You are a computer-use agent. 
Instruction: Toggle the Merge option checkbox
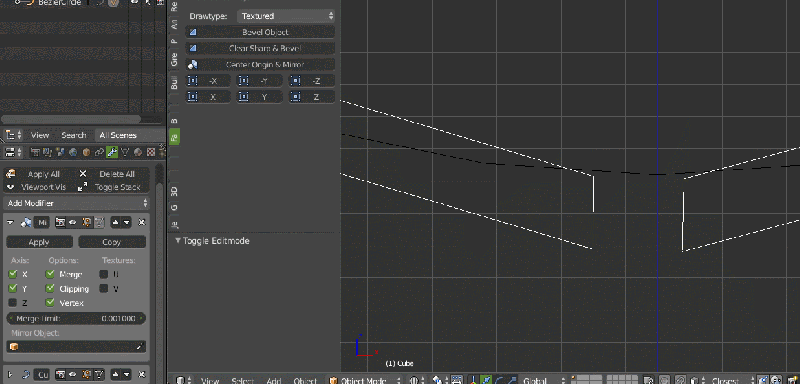(x=50, y=274)
